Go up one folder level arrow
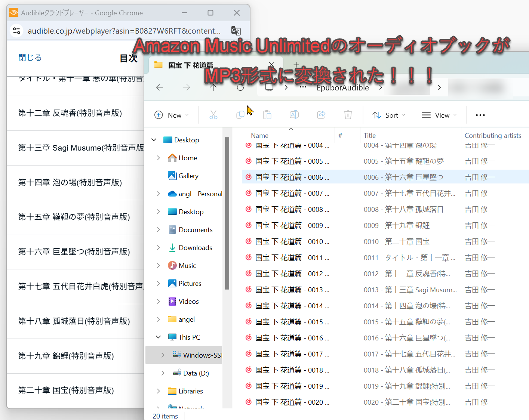 (x=213, y=87)
